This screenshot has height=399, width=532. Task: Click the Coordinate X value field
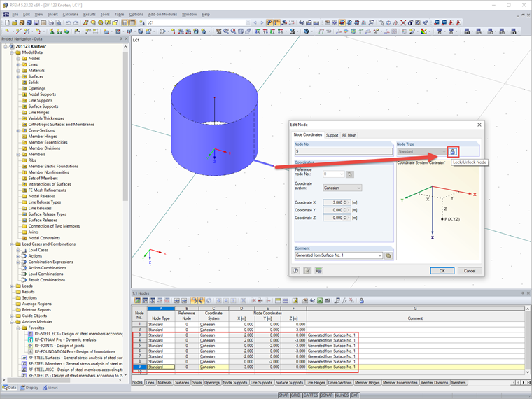[x=333, y=202]
